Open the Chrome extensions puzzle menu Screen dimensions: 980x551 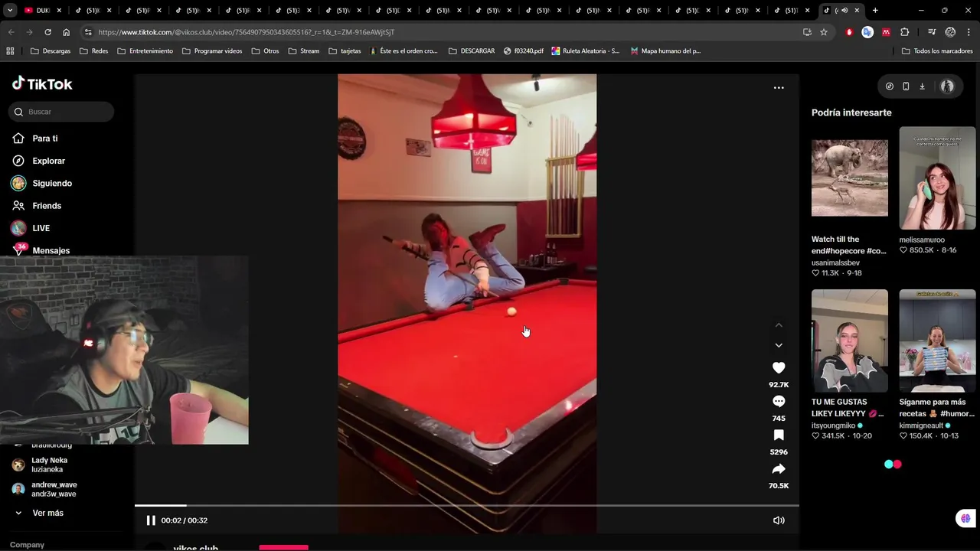pyautogui.click(x=905, y=32)
